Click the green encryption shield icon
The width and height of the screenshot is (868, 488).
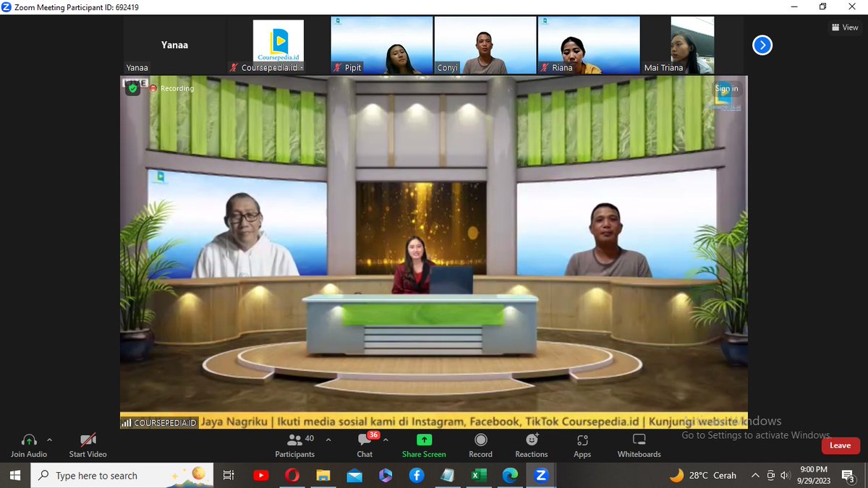point(132,88)
